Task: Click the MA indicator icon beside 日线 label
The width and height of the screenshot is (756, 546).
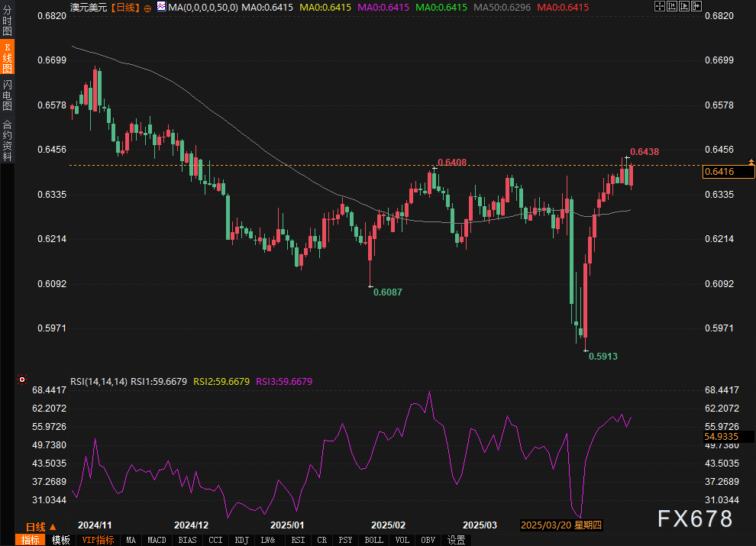Action: click(x=162, y=7)
